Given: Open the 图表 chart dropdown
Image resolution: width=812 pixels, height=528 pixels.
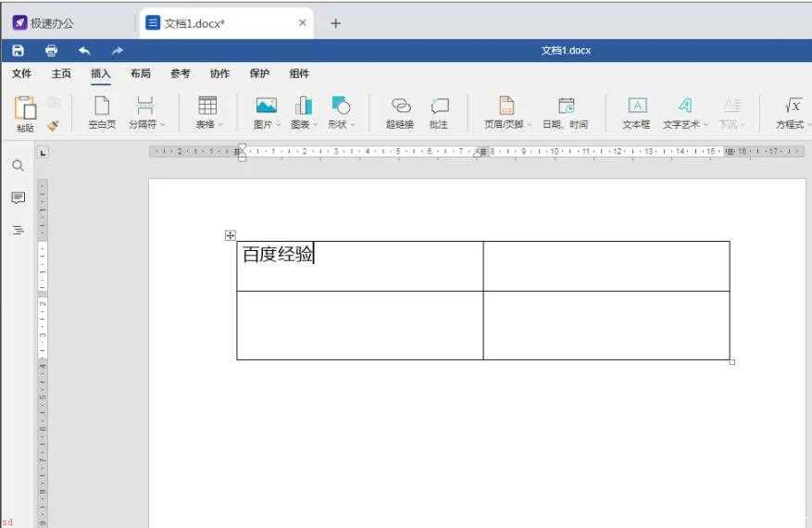Looking at the screenshot, I should 304,112.
